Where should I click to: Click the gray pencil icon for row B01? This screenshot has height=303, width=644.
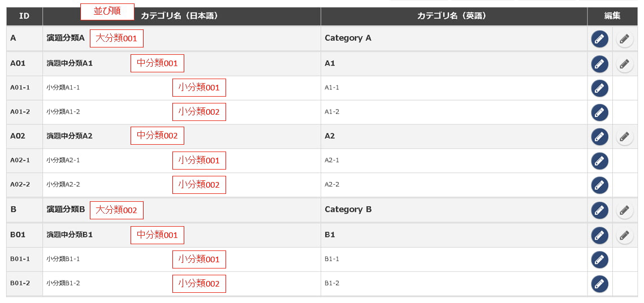[x=624, y=235]
